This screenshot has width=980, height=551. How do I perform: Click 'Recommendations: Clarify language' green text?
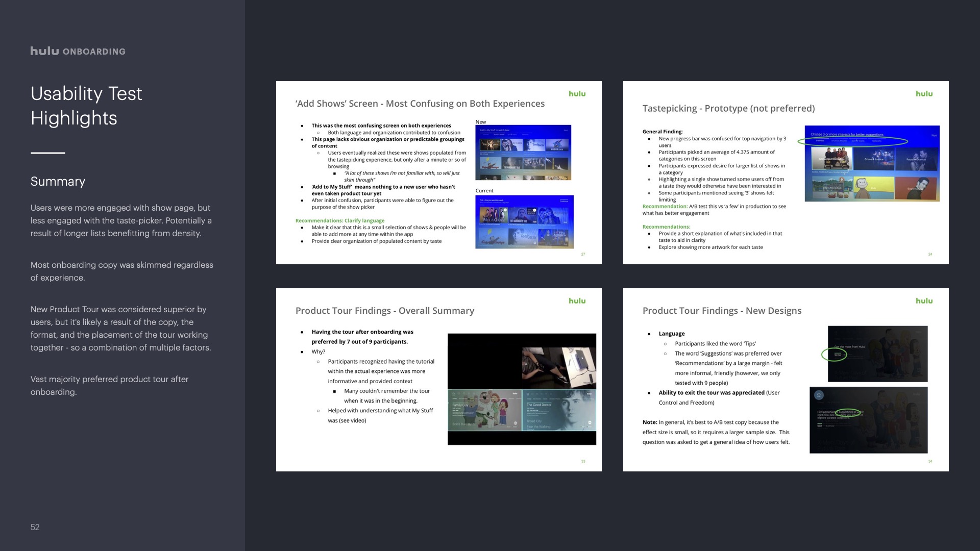pyautogui.click(x=340, y=221)
